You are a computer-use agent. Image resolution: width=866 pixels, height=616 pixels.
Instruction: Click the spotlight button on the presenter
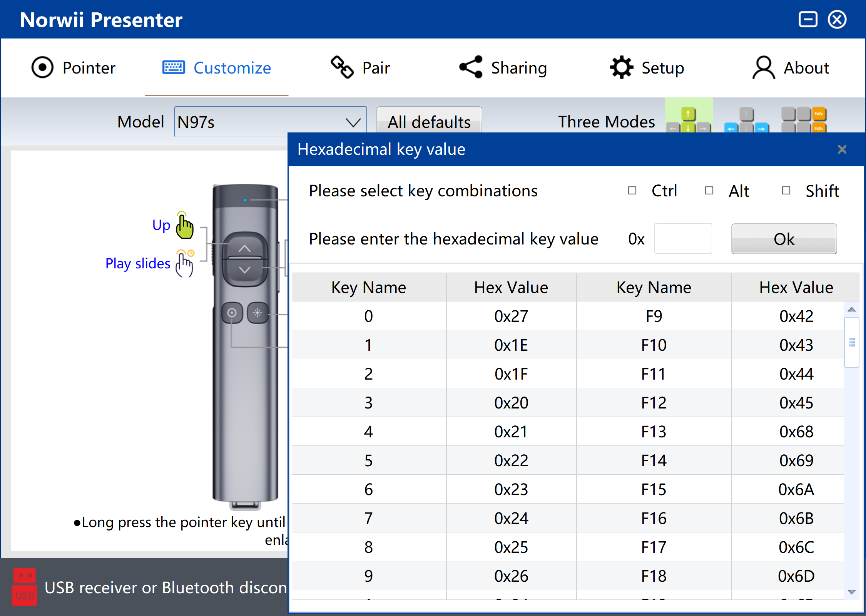pyautogui.click(x=257, y=313)
